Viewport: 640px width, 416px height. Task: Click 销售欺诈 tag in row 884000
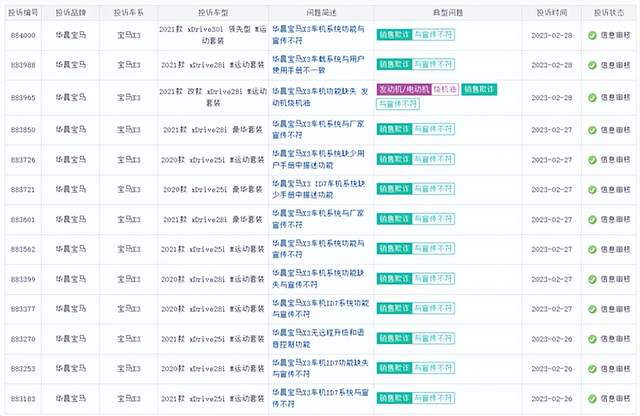(x=393, y=35)
